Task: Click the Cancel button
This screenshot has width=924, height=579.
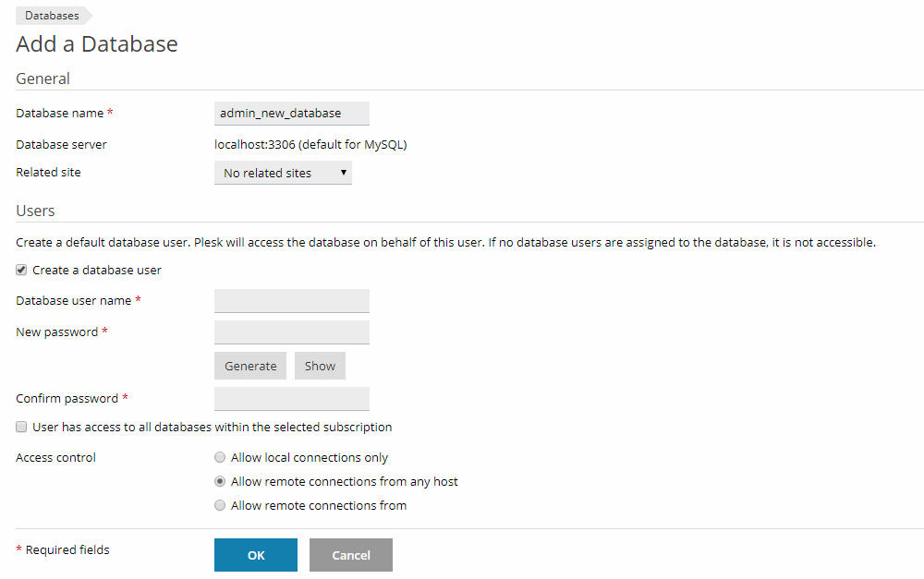Action: tap(350, 555)
